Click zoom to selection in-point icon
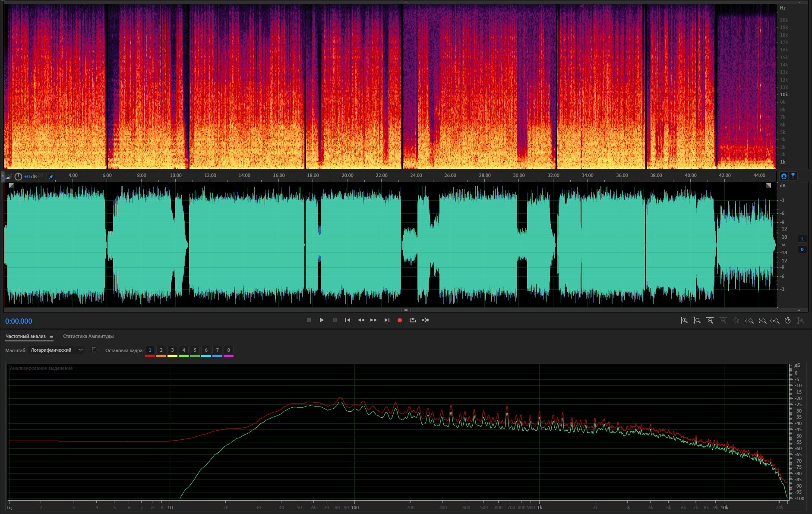This screenshot has width=812, height=514. pos(749,321)
